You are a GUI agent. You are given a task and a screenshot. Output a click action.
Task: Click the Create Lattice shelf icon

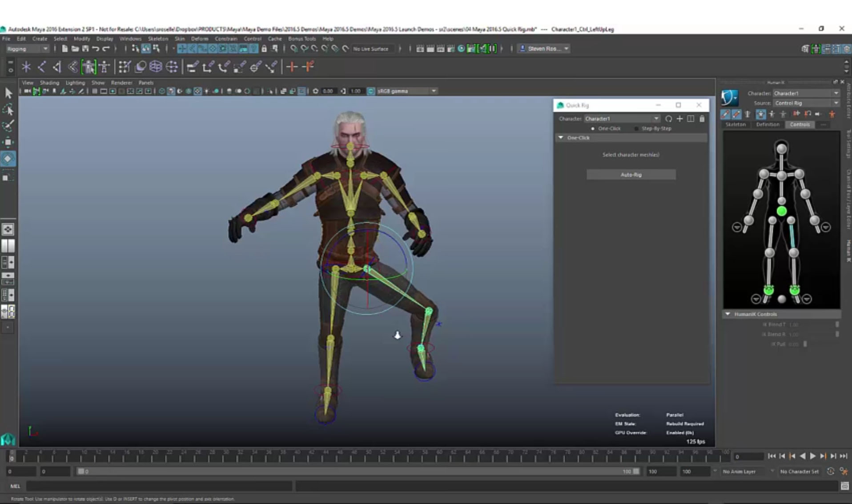click(156, 67)
